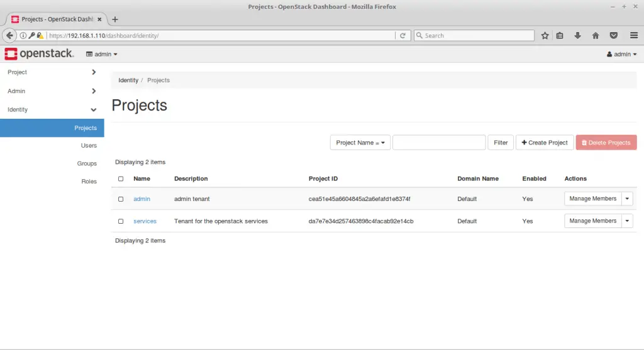The width and height of the screenshot is (644, 350).
Task: Open the Pocket icon
Action: 614,36
